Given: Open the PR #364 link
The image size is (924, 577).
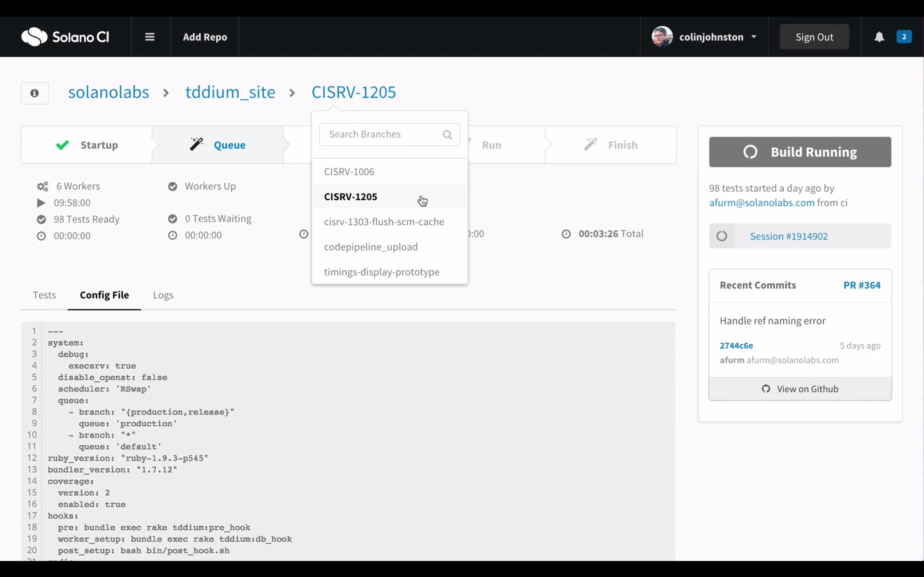Looking at the screenshot, I should pyautogui.click(x=861, y=285).
